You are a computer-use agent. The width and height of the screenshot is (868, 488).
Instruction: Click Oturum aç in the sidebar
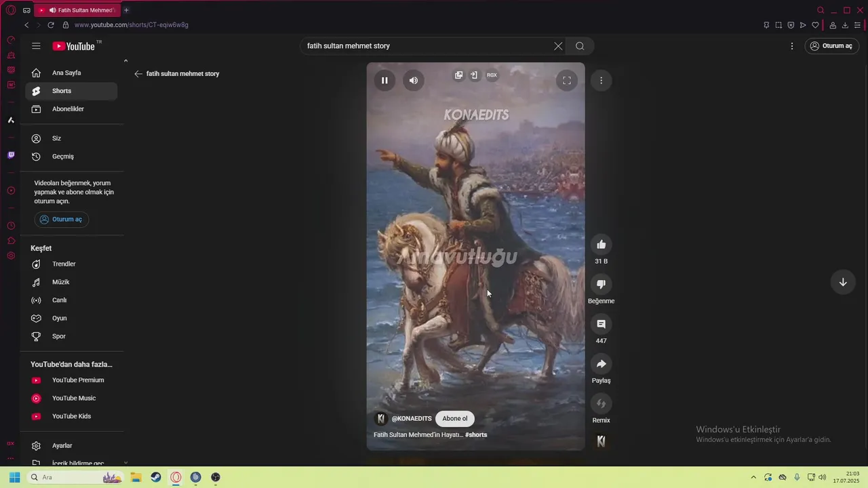(62, 220)
